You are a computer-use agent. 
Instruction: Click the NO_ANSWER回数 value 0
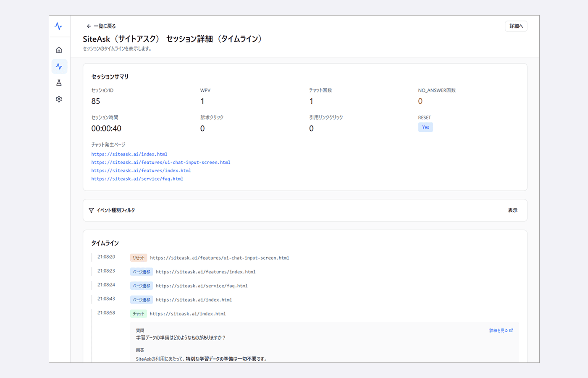420,101
